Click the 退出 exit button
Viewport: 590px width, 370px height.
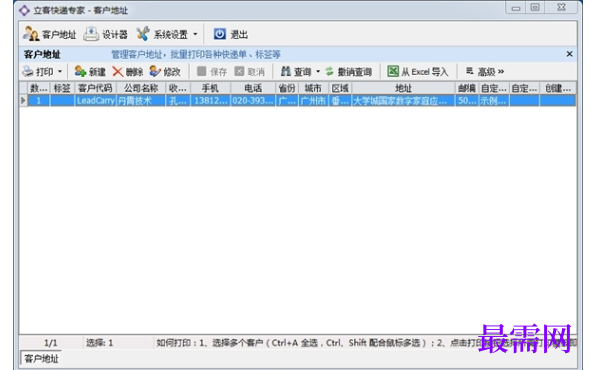click(x=231, y=34)
